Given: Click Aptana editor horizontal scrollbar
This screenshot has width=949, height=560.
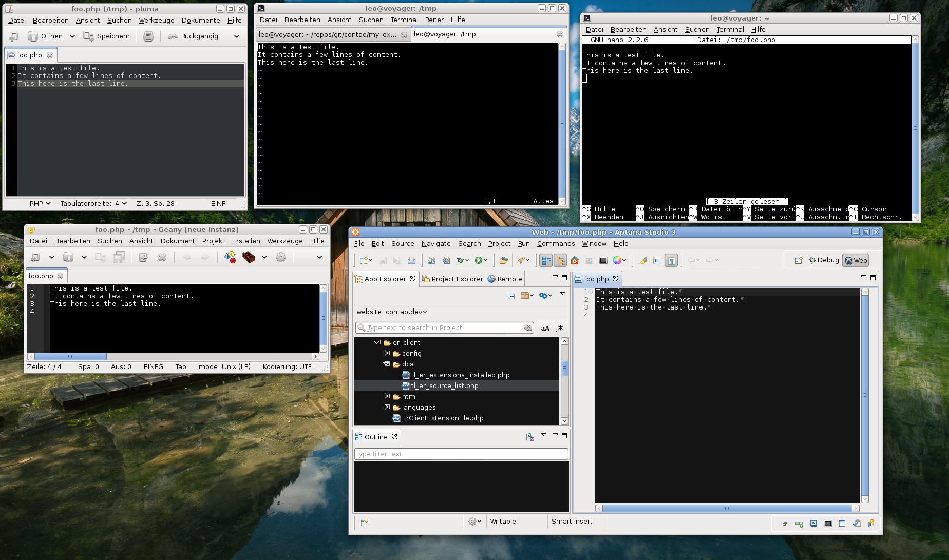Looking at the screenshot, I should (727, 508).
